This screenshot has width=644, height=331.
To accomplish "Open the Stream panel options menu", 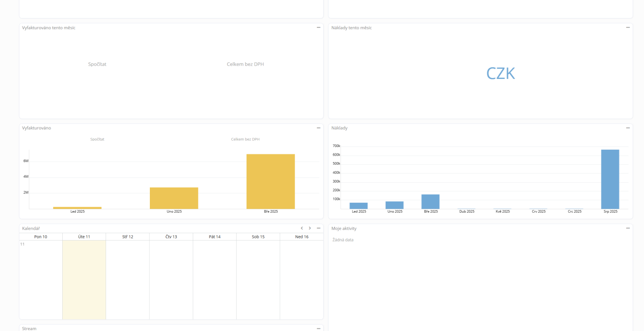I will tap(319, 328).
